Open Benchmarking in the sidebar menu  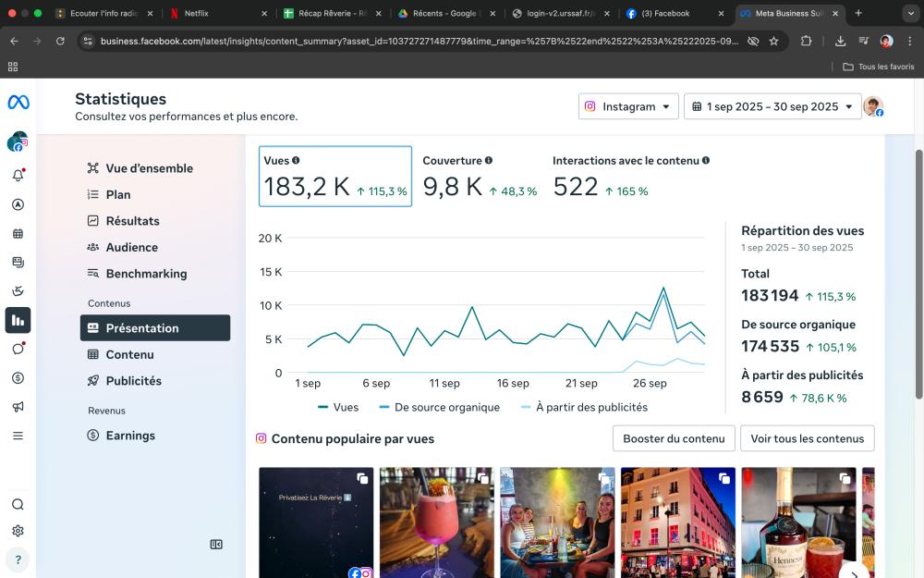(x=146, y=274)
